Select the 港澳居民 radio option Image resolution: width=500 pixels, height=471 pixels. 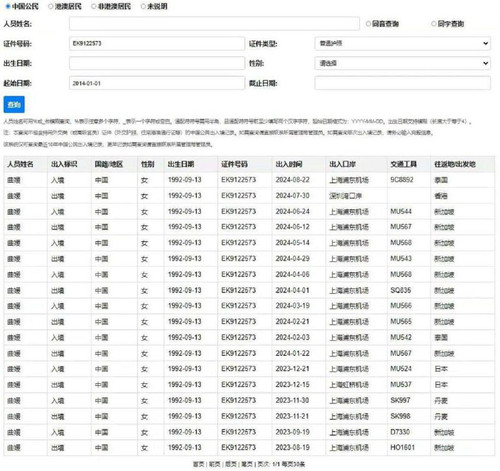[51, 6]
